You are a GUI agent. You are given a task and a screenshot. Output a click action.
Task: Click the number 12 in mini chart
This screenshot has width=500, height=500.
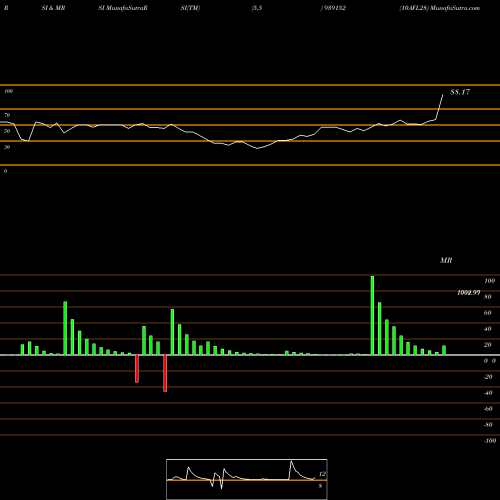tap(322, 474)
